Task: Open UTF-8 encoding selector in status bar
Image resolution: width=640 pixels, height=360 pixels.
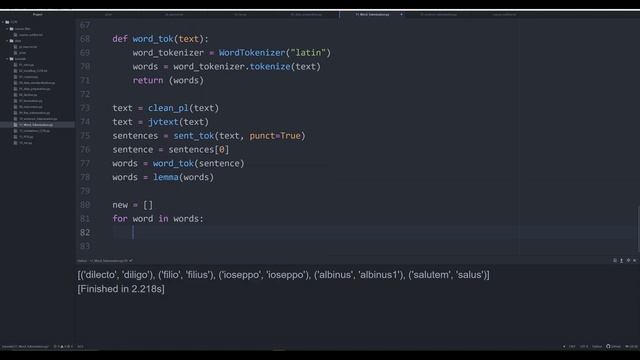Action: tap(584, 347)
